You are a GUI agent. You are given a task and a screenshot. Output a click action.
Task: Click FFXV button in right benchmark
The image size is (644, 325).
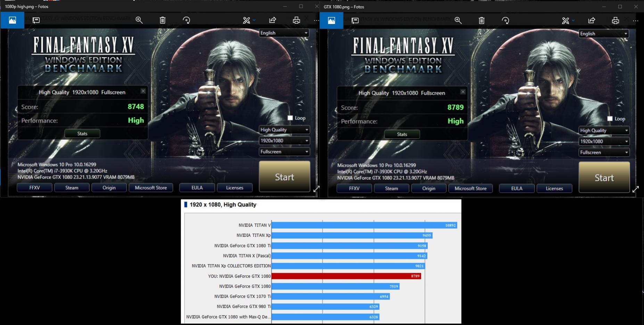[x=354, y=188]
